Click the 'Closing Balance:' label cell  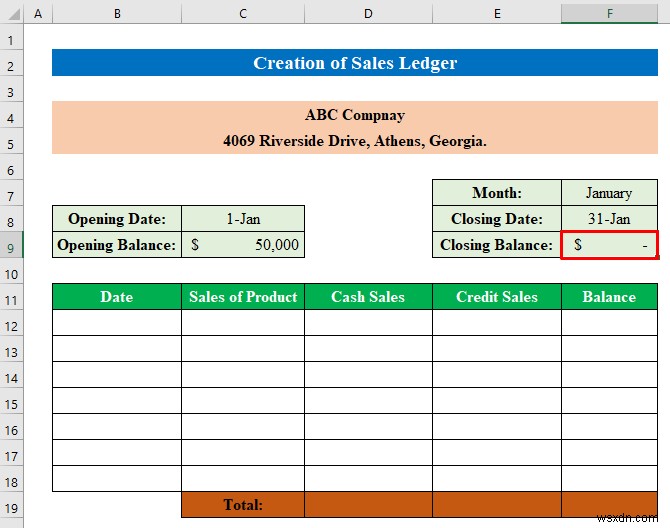coord(497,245)
